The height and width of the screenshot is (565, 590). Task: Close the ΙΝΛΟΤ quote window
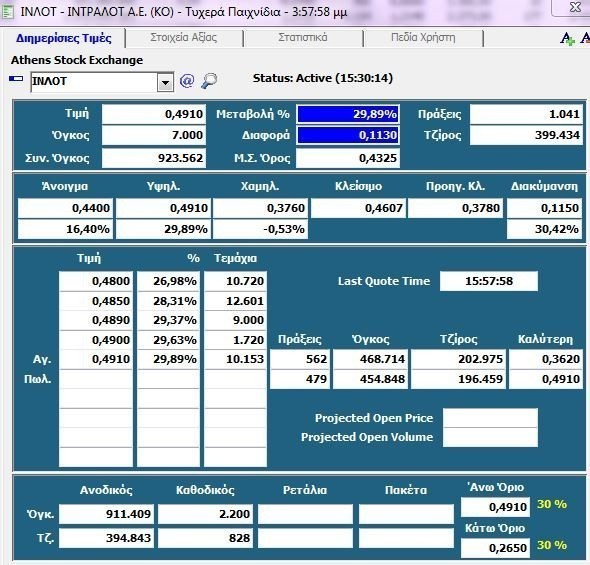click(x=575, y=8)
